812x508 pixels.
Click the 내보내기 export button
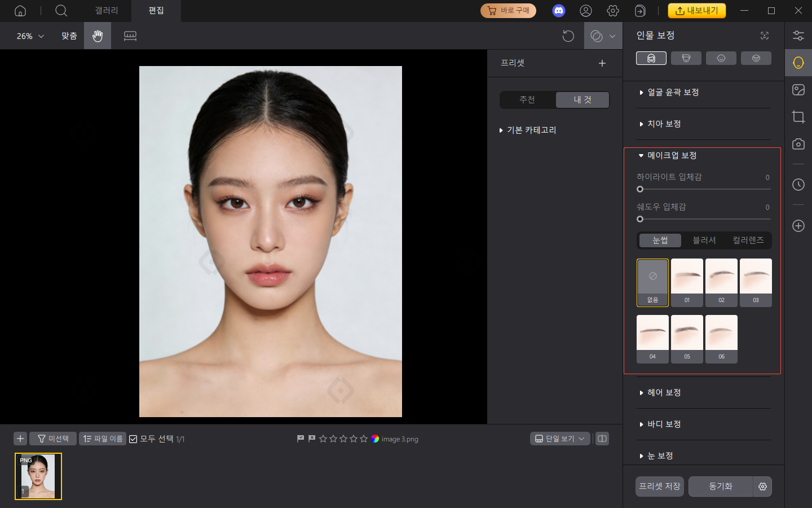[x=697, y=10]
